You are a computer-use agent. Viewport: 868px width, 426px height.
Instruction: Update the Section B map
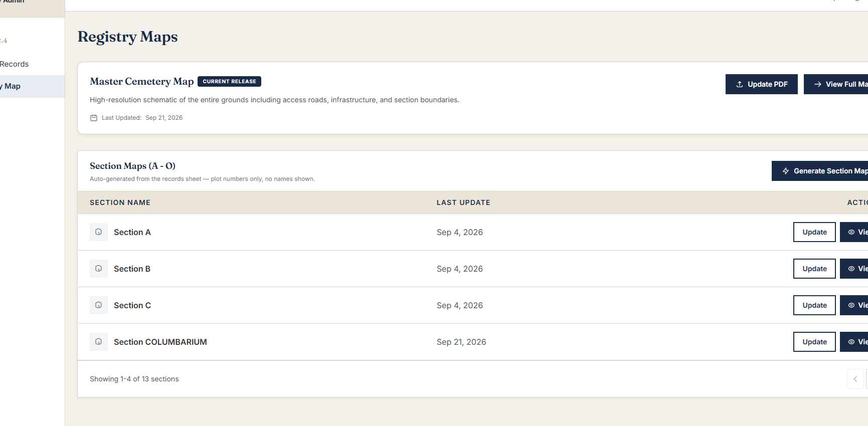tap(814, 269)
